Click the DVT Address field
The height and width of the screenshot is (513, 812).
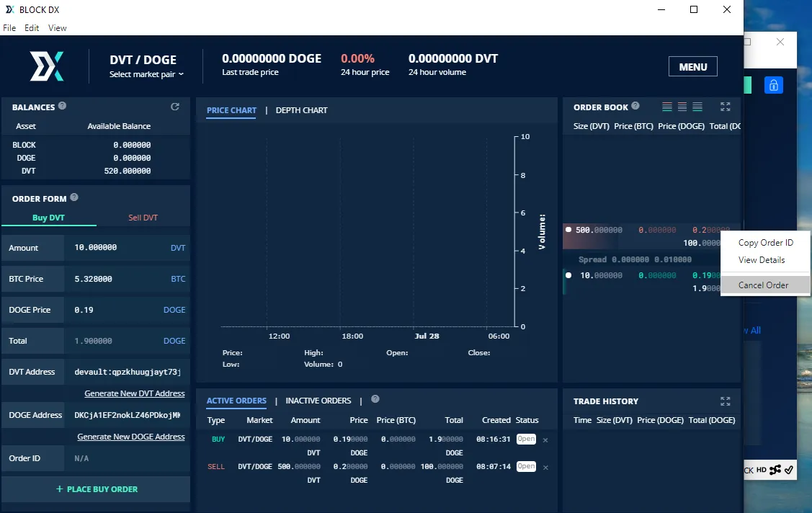[127, 372]
